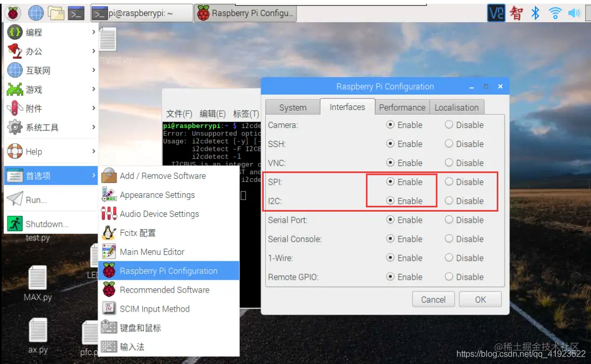Click the terminal window prompt line
591x364 pixels.
pos(211,126)
